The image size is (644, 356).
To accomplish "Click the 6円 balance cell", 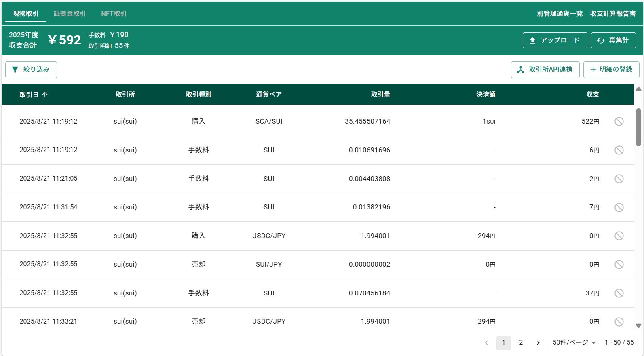I will click(x=594, y=150).
